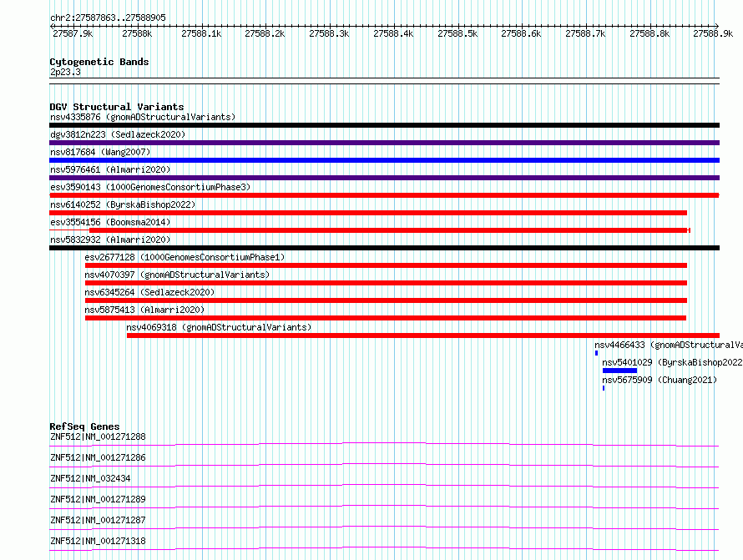
Task: Select the tiny blue nsv5675909 variant marker
Action: click(604, 388)
